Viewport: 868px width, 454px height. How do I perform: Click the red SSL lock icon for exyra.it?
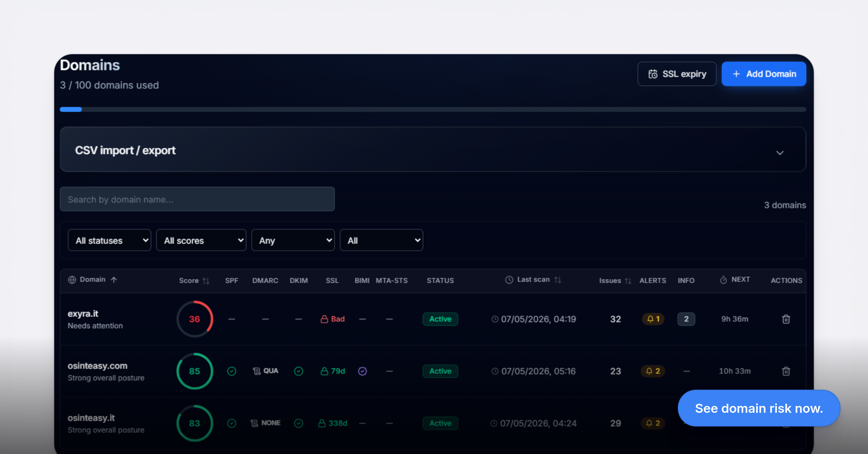pos(324,319)
